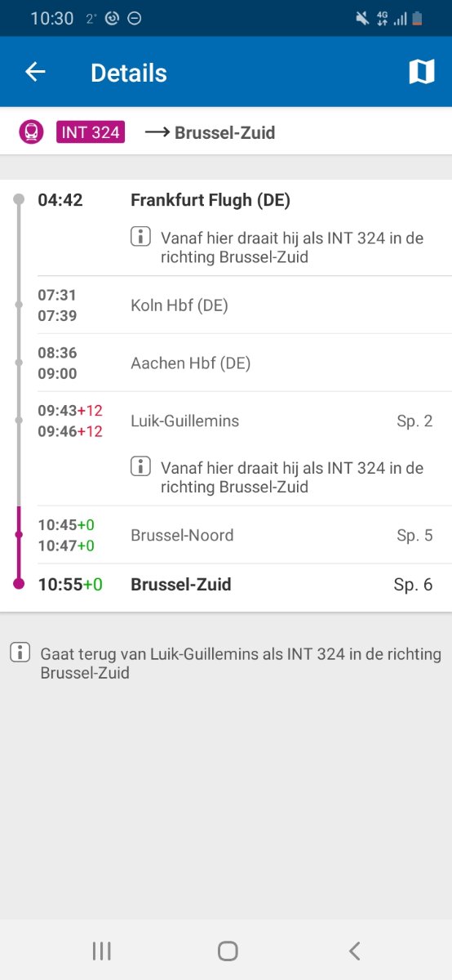
Task: Tap the Android home button
Action: [228, 951]
